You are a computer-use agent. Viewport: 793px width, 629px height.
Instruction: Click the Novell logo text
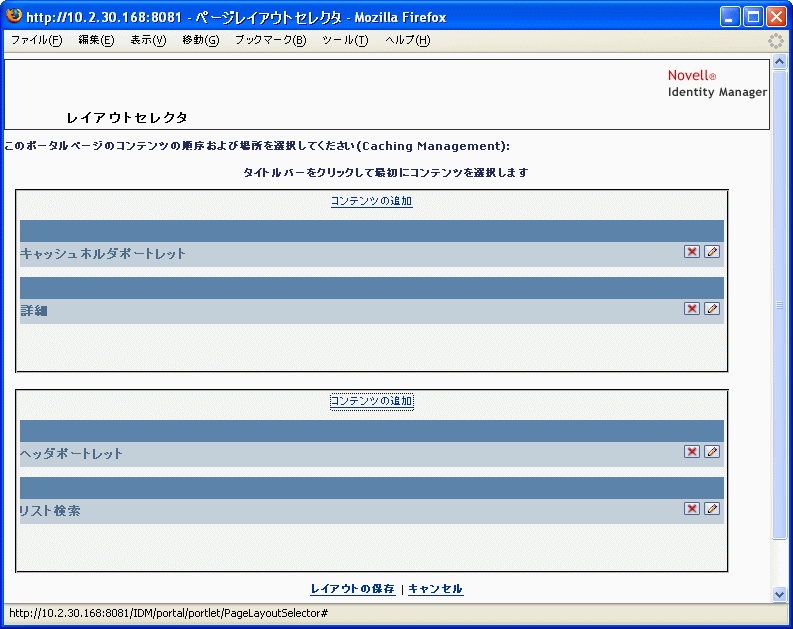pyautogui.click(x=691, y=75)
